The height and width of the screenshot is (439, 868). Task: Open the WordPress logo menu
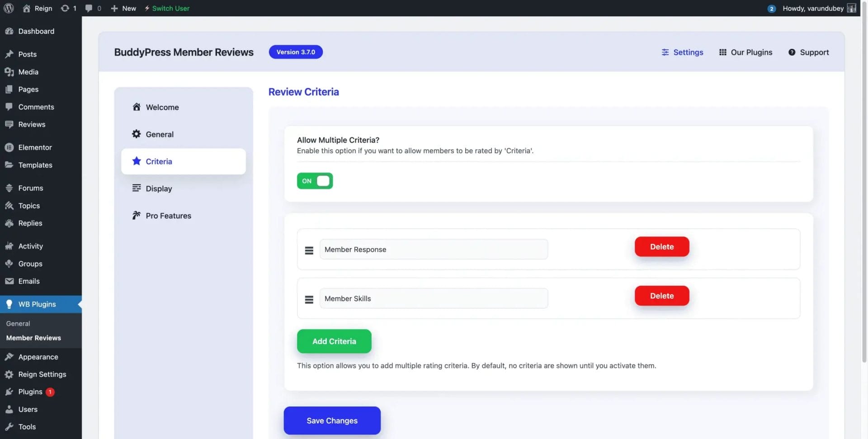9,8
